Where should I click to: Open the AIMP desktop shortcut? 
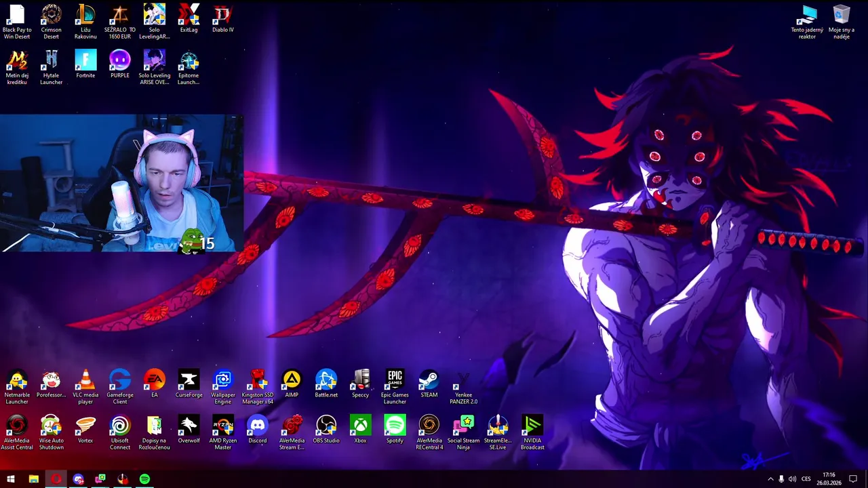click(x=292, y=384)
